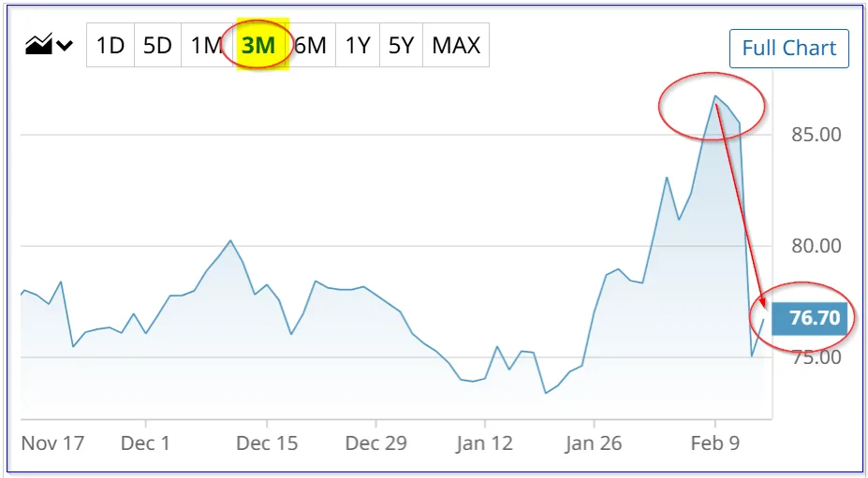Choose the 1M range tab
The image size is (868, 478).
pos(206,45)
